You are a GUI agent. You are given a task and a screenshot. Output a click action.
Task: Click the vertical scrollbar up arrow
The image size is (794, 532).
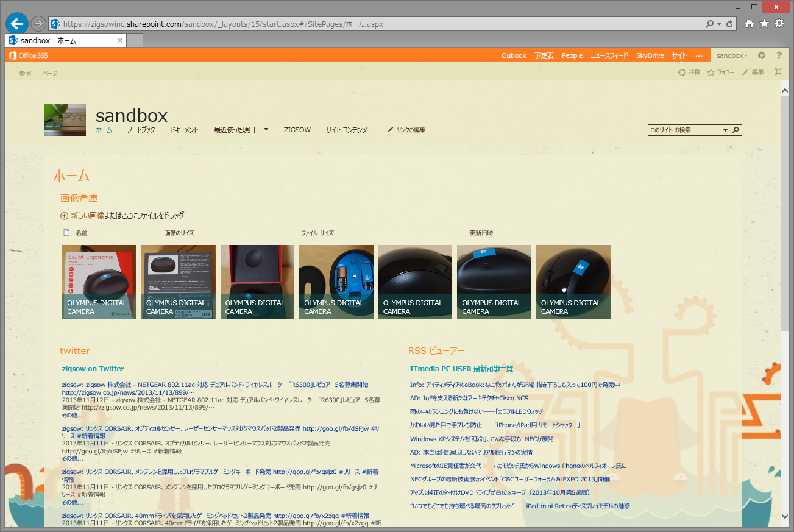785,90
